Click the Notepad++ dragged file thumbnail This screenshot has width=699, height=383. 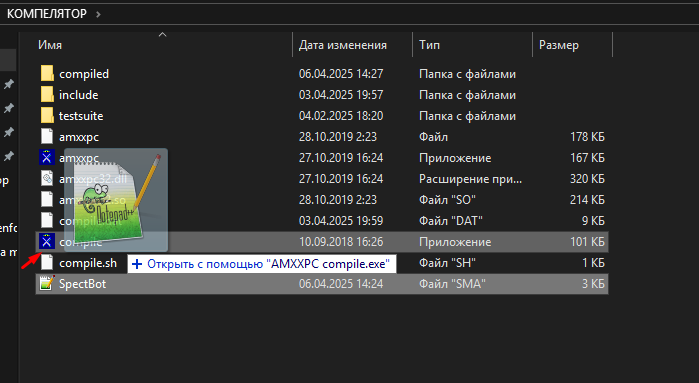116,200
